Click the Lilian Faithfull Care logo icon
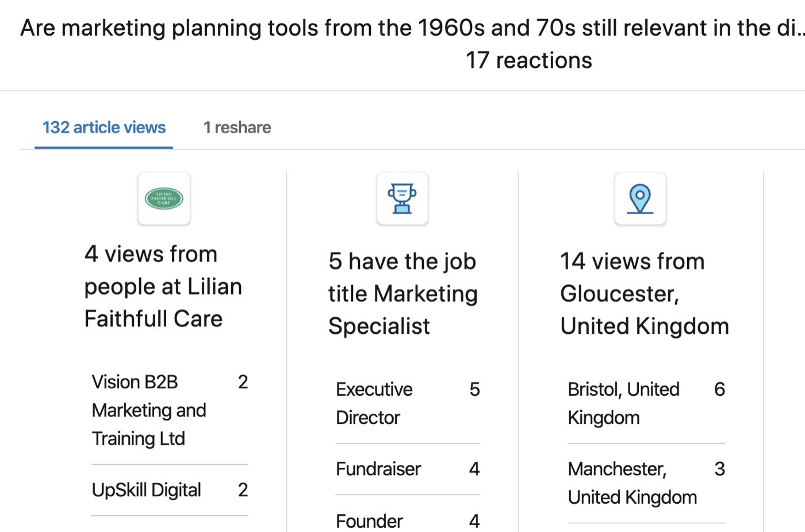 coord(164,199)
